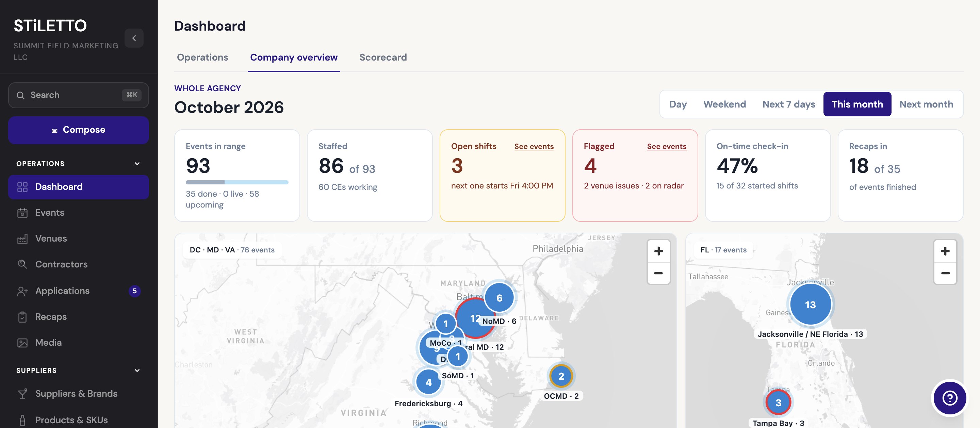Image resolution: width=980 pixels, height=428 pixels.
Task: Click the Events calendar icon
Action: tap(22, 213)
